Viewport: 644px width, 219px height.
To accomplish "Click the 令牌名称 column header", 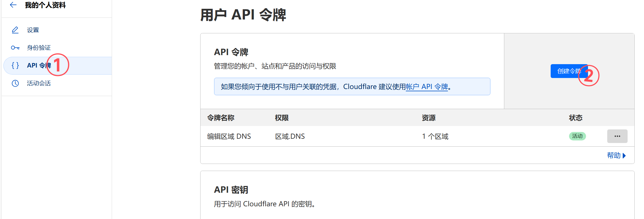I will 221,118.
